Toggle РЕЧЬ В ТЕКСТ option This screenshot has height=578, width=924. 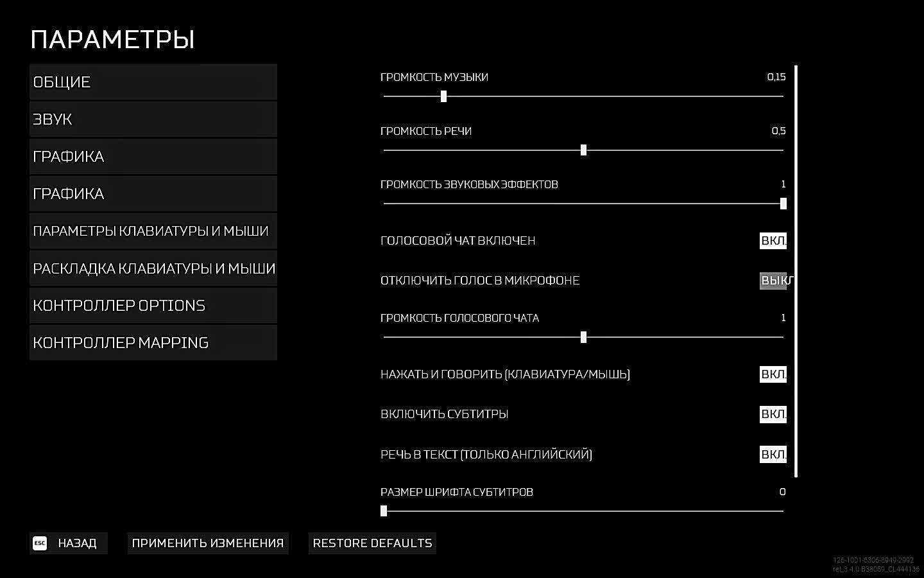773,455
